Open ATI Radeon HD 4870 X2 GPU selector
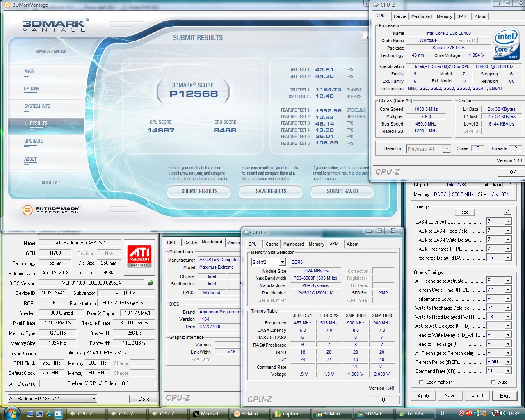The width and height of the screenshot is (525, 420). point(52,398)
